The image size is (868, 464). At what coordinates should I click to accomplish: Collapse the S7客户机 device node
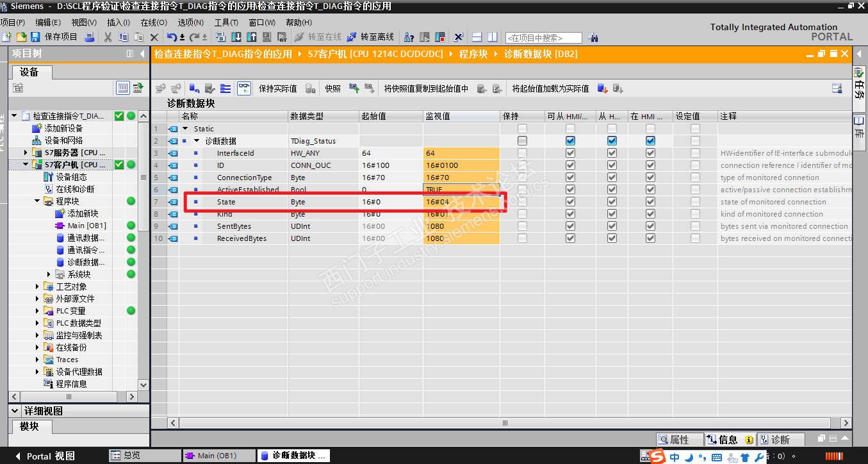26,165
